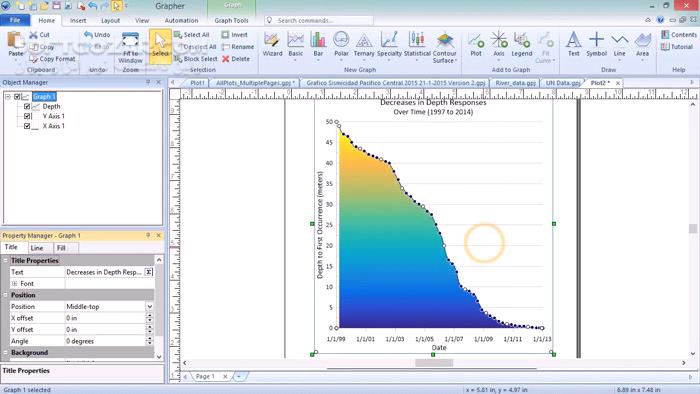
Task: Expand the Font property group
Action: click(x=14, y=284)
